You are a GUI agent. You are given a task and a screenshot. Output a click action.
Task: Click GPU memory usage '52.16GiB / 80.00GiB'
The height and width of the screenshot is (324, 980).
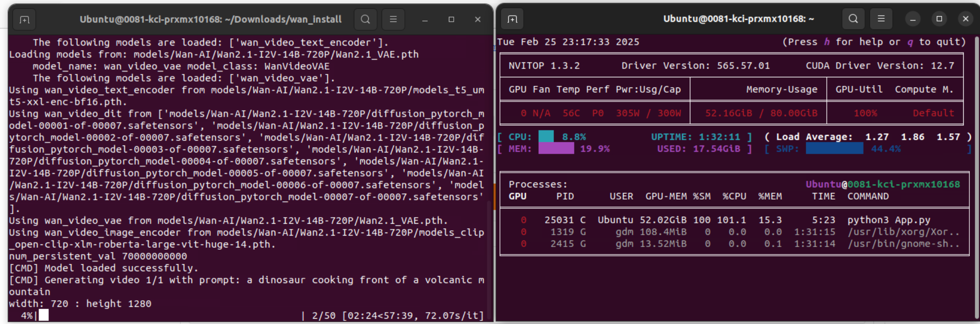761,113
